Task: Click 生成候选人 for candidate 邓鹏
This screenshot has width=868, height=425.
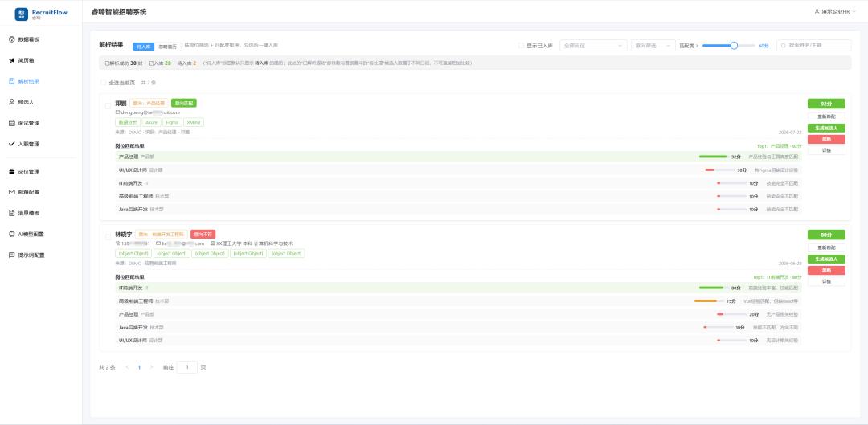Action: [826, 128]
